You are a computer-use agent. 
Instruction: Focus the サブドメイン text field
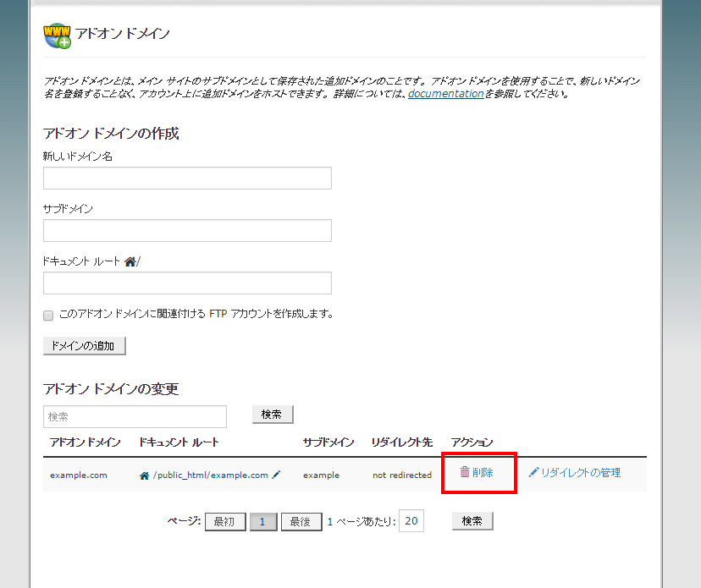[187, 230]
